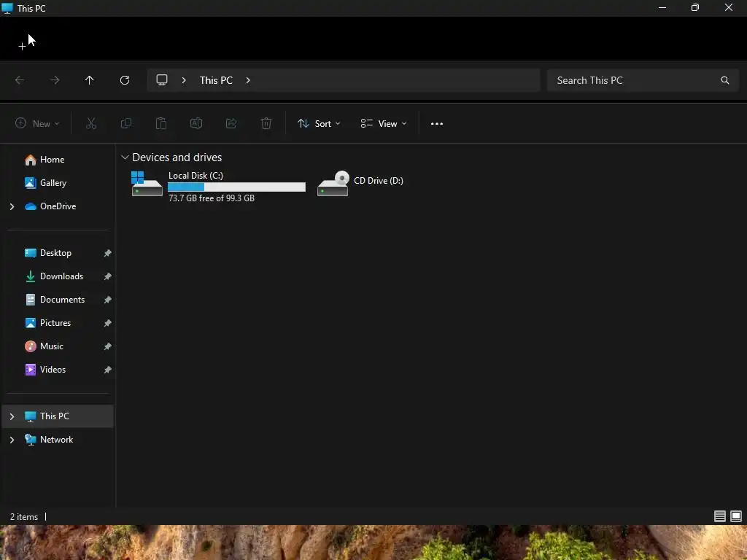Screen dimensions: 747x560
Task: Click the monitor icon in address bar
Action: (162, 80)
